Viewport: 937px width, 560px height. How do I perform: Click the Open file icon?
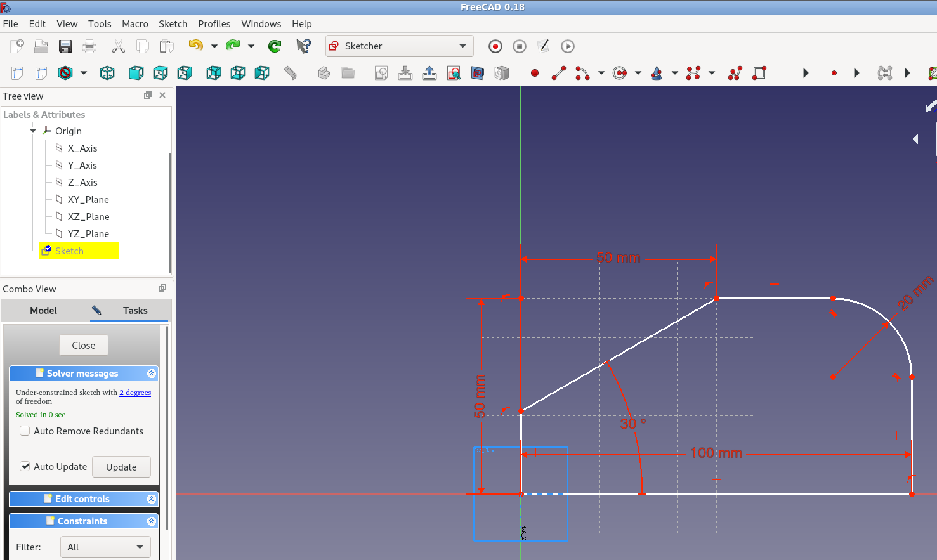pos(41,46)
